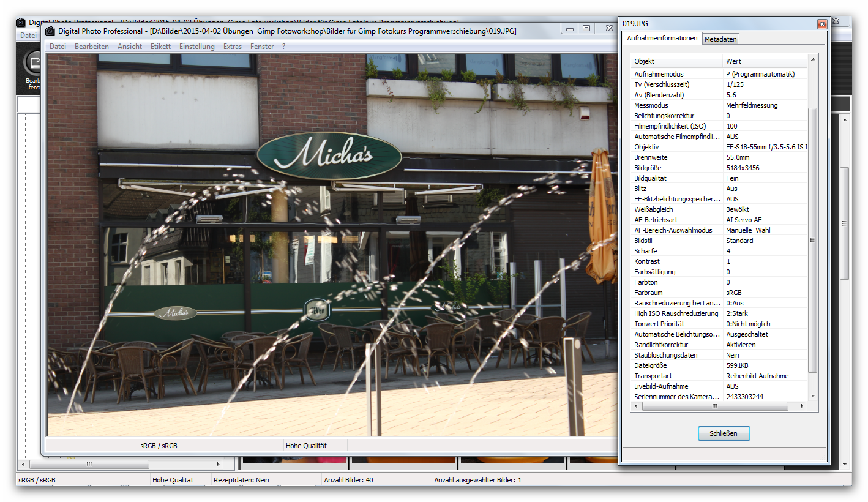
Task: Click the displayed 019.JPG photo preview
Action: [x=332, y=245]
